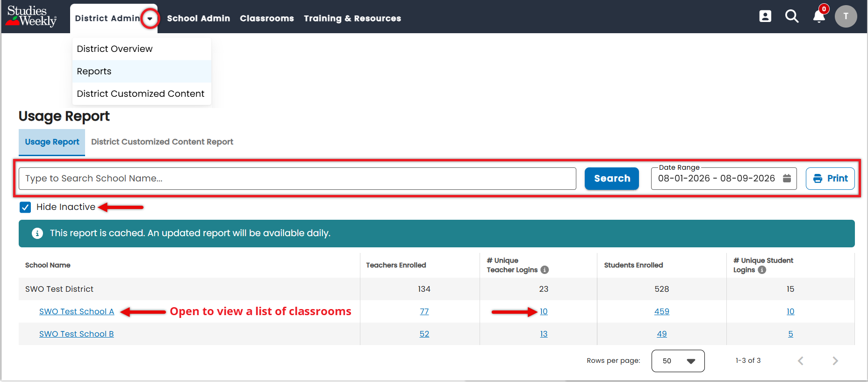Screen dimensions: 868x382
Task: Uncheck the Hide Inactive checkbox
Action: tap(25, 207)
